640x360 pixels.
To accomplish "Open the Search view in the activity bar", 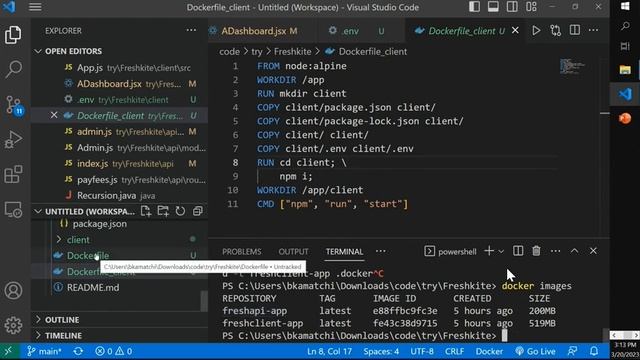I will click(13, 69).
